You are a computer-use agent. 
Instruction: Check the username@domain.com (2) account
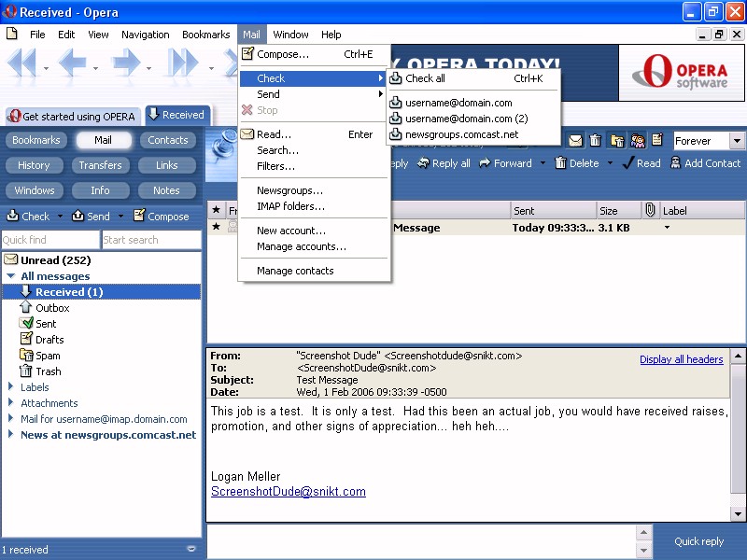474,119
